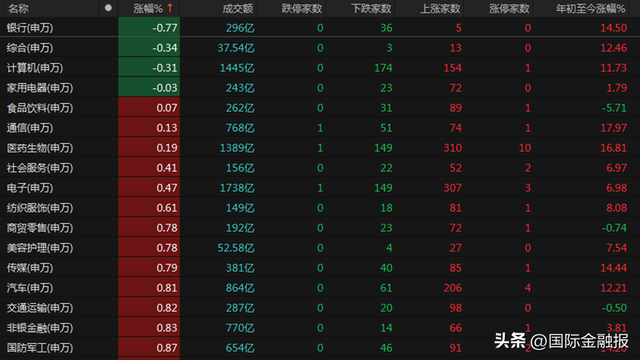Click the -0.77 change cell for 银行

[149, 28]
